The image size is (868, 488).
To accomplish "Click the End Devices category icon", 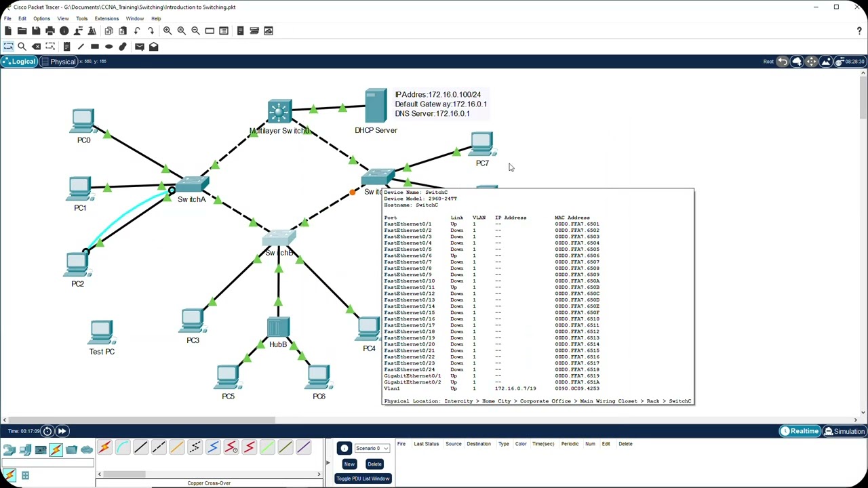I will (25, 449).
